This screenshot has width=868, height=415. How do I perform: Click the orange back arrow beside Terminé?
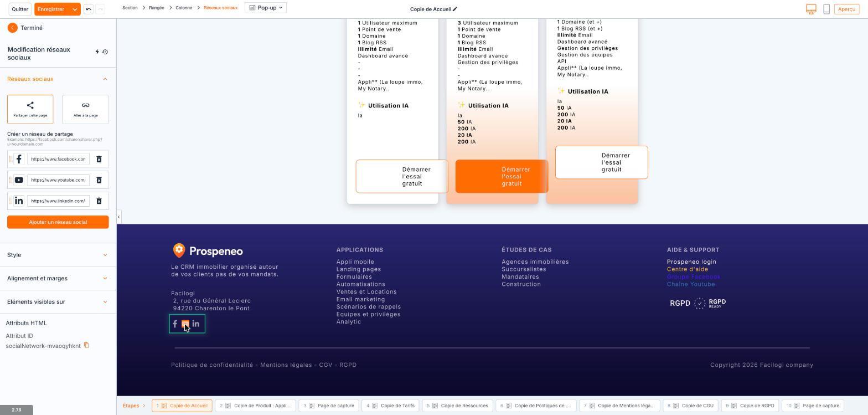12,28
